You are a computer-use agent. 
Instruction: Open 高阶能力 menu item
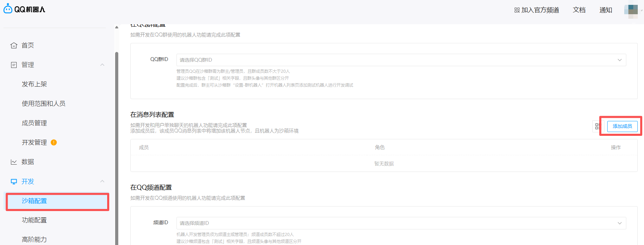tap(34, 239)
